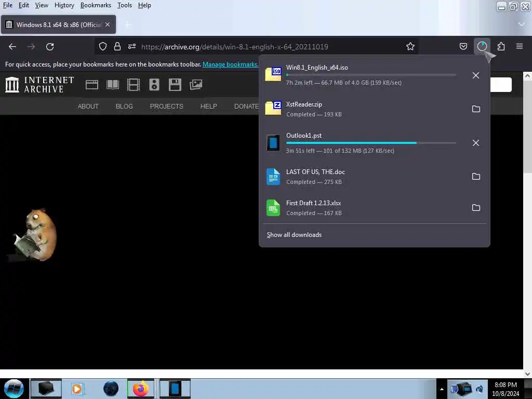
Task: Open the site permissions icon
Action: [x=132, y=46]
